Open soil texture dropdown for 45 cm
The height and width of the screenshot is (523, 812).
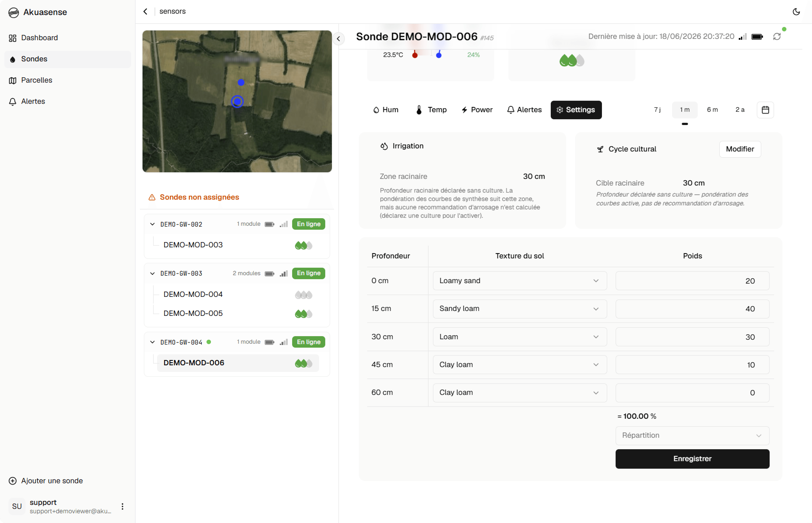(x=520, y=365)
